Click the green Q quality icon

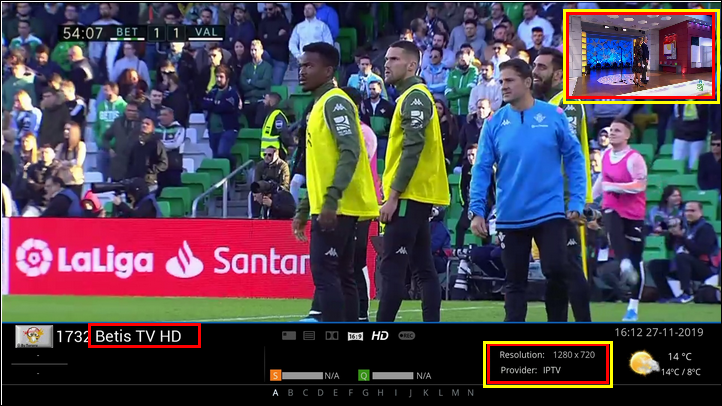pos(364,375)
